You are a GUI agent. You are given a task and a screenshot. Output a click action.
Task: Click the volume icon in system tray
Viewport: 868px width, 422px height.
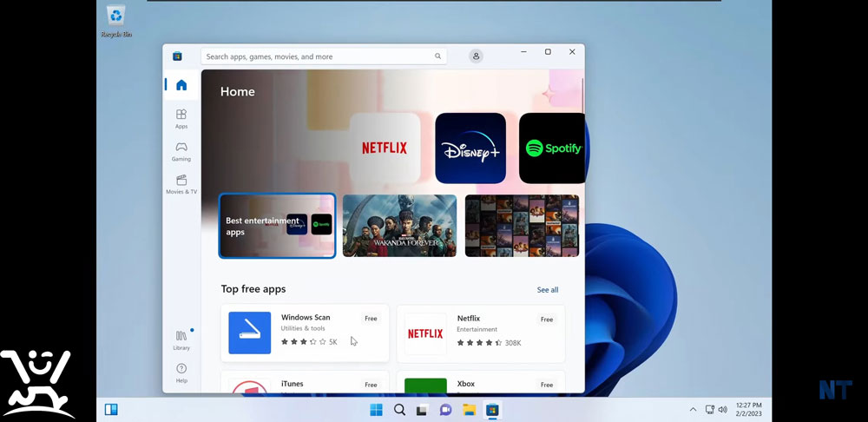tap(722, 410)
